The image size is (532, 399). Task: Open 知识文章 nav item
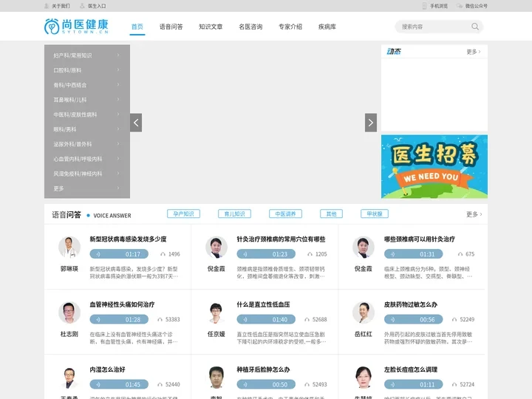[x=211, y=27]
